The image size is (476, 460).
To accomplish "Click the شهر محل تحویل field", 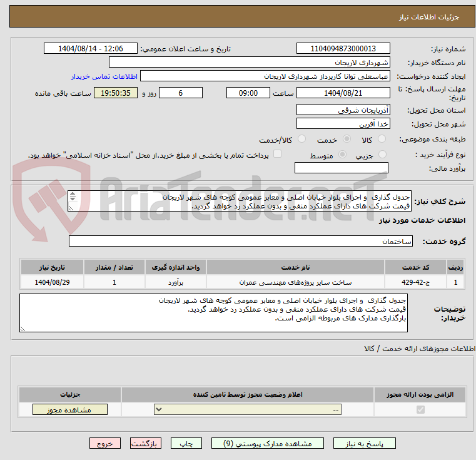I will click(x=343, y=123).
